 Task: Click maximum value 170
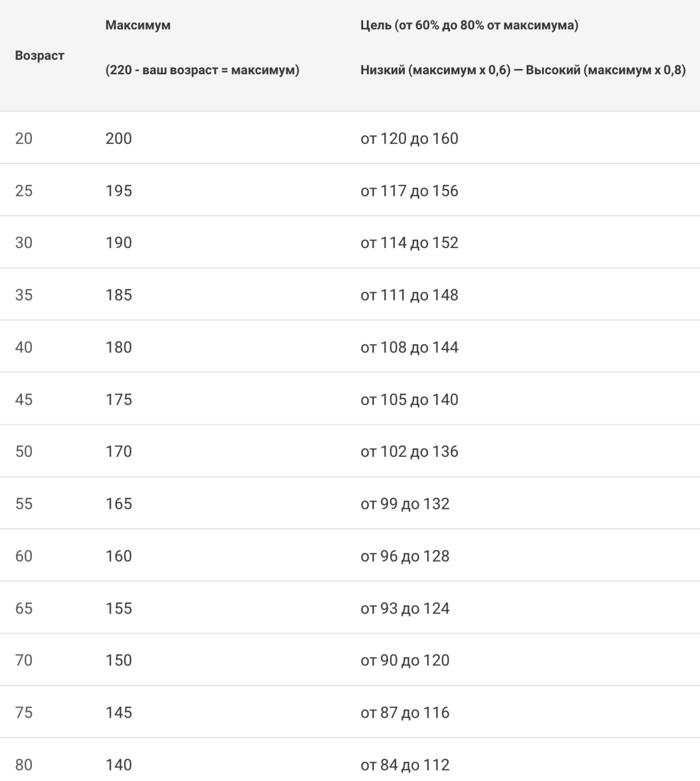[118, 451]
